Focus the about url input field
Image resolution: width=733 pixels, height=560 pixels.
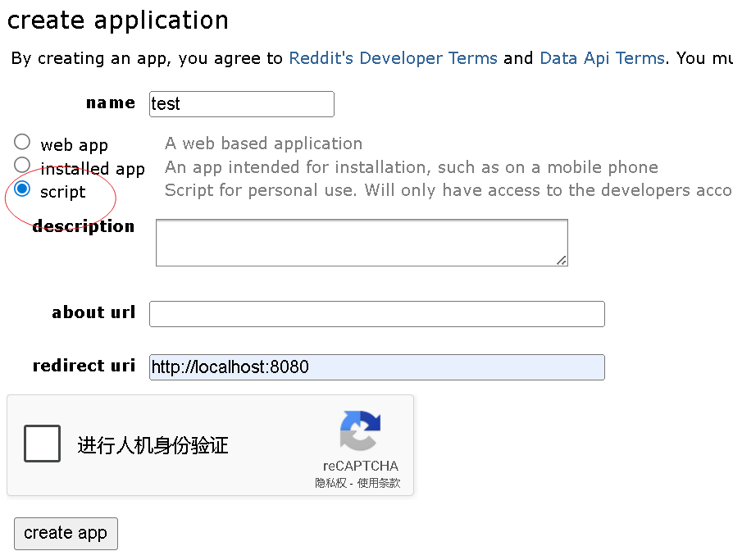coord(376,314)
